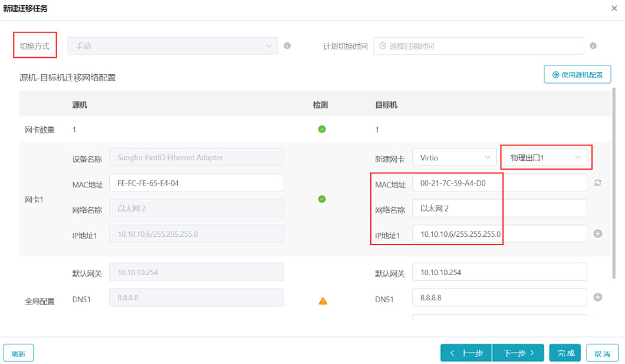The image size is (625, 364).
Task: Open the 切换方式 dropdown showing 手动
Action: pyautogui.click(x=172, y=46)
